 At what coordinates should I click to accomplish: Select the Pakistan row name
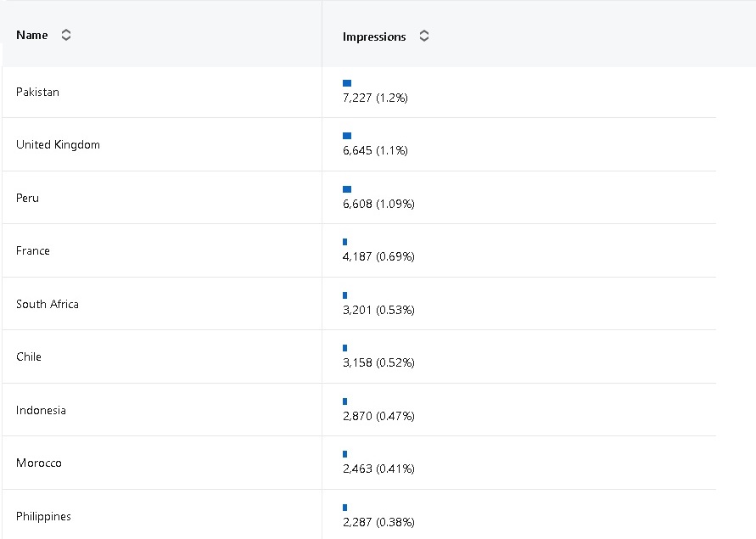37,92
